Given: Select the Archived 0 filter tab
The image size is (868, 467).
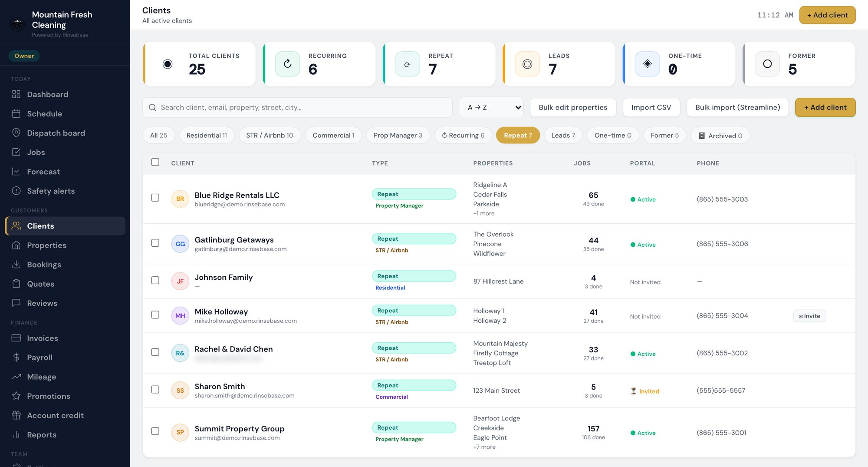Looking at the screenshot, I should 720,136.
